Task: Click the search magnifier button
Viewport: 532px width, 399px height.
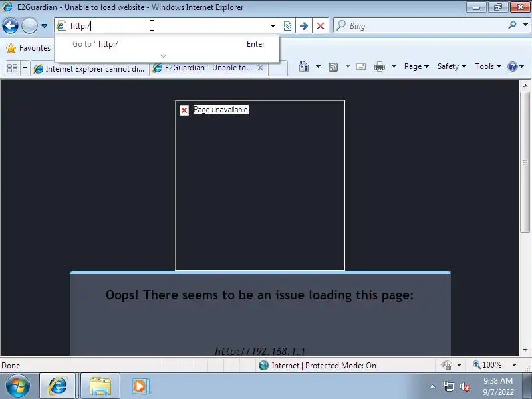Action: pyautogui.click(x=512, y=25)
